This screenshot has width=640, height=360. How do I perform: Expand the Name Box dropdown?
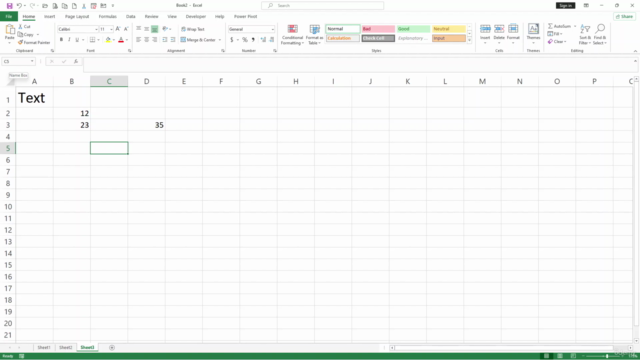click(x=32, y=61)
